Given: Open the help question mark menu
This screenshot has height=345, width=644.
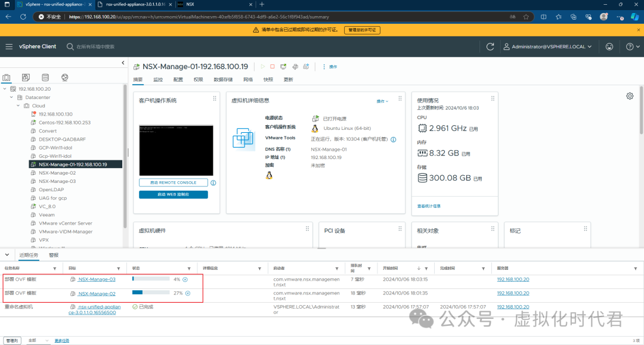Looking at the screenshot, I should tap(632, 46).
